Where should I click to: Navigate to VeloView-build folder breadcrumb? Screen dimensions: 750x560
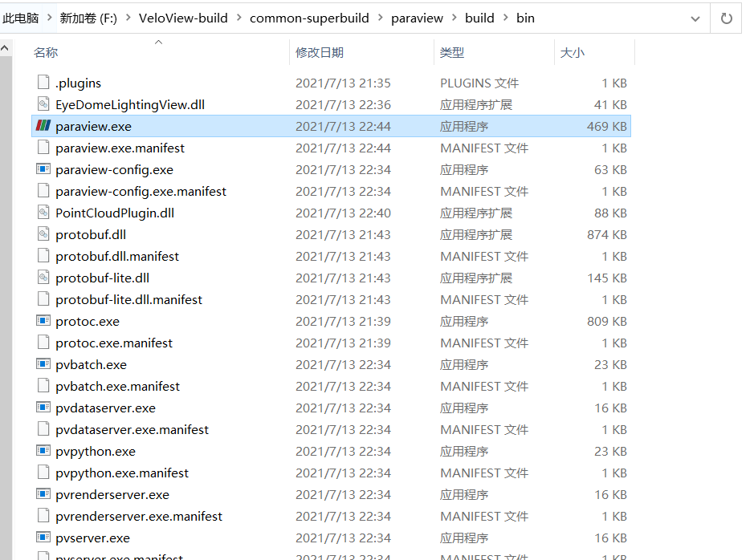(x=183, y=18)
